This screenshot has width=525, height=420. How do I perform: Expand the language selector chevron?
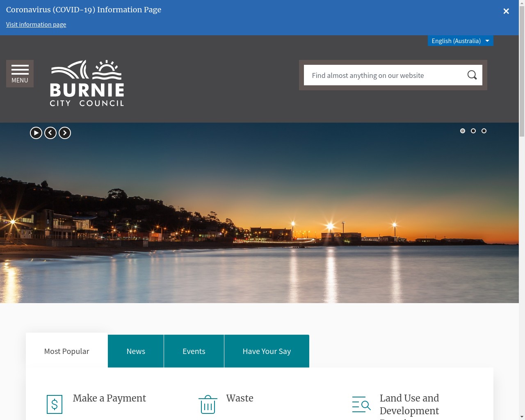(x=487, y=41)
